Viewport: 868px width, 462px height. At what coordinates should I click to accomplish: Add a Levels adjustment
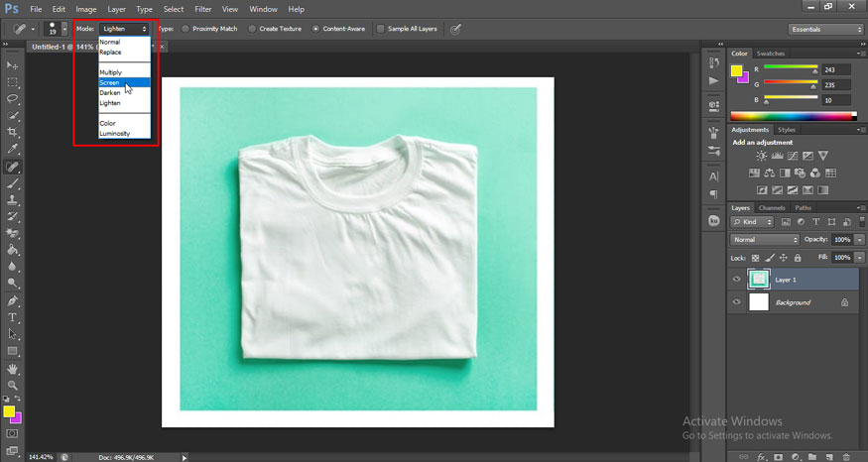pyautogui.click(x=777, y=156)
